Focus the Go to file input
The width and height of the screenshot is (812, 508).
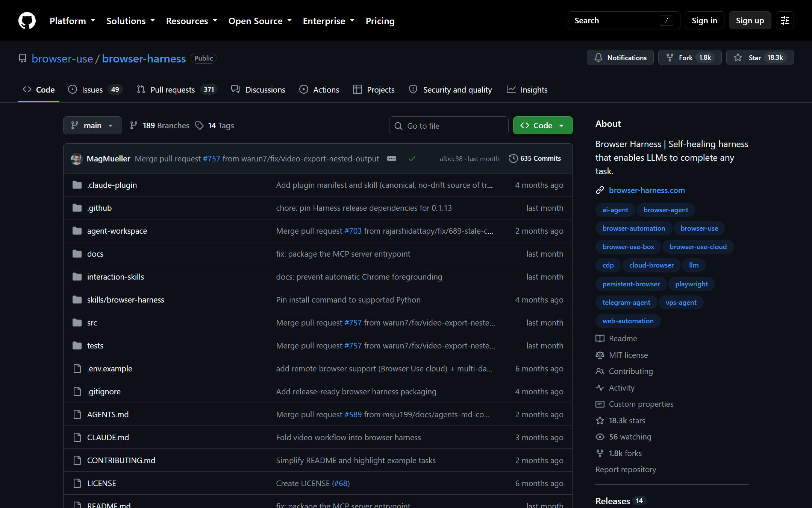tap(448, 125)
